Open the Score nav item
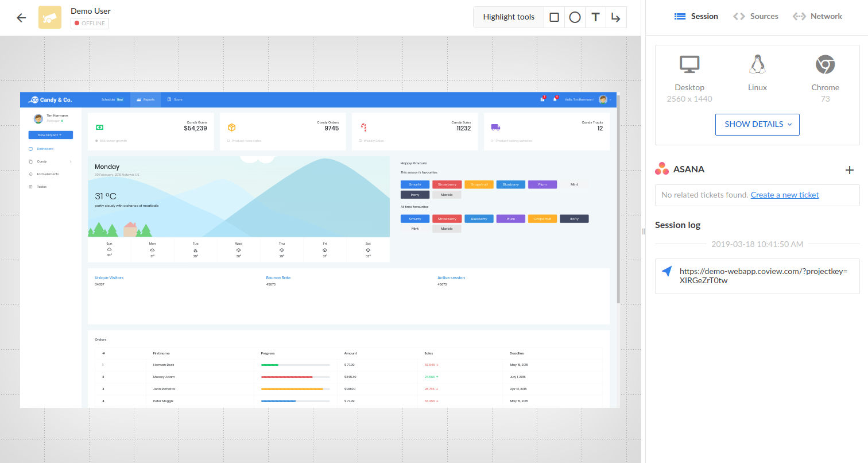Screen dimensions: 868x463 (175, 99)
